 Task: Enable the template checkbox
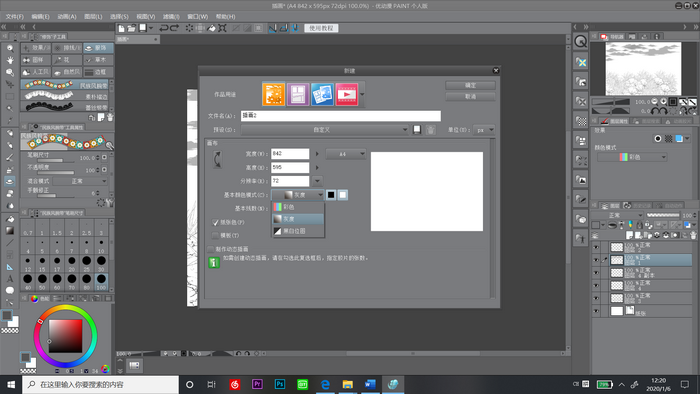pyautogui.click(x=215, y=235)
